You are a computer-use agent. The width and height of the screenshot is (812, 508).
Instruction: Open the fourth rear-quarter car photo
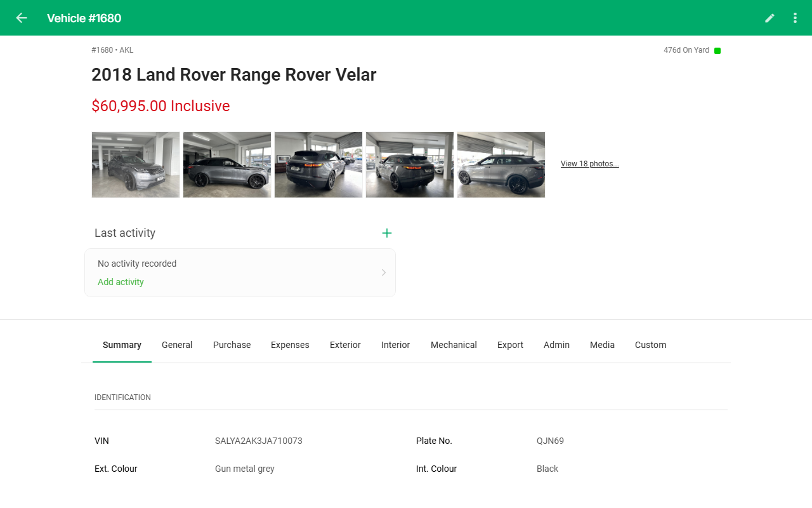(410, 164)
